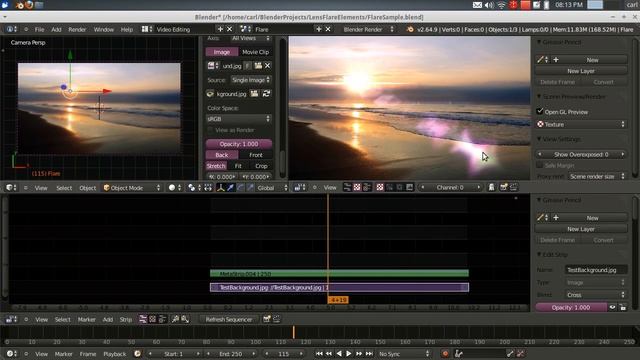
Task: Reload the kground.jpg image
Action: coord(266,93)
